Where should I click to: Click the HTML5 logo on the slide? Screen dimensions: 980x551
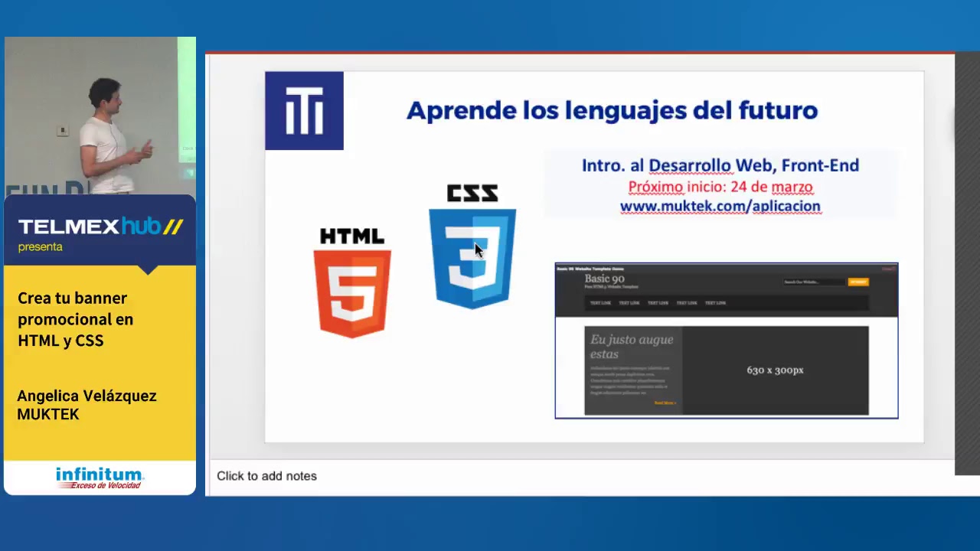point(352,282)
